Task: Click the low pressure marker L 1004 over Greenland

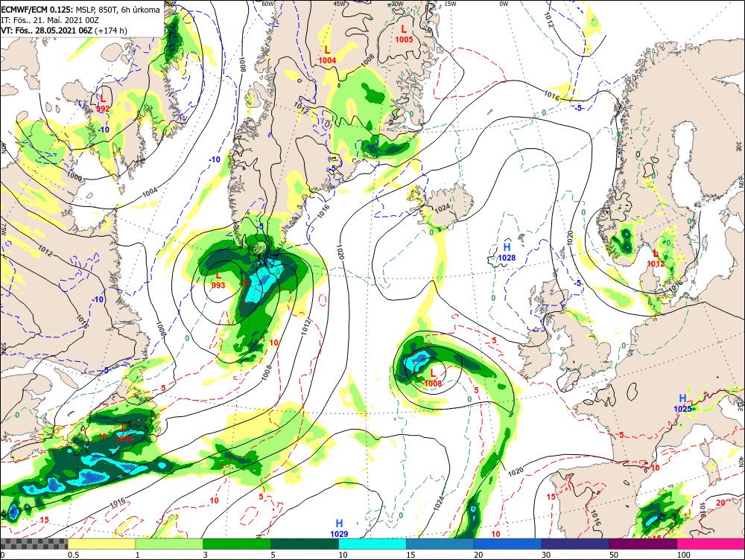Action: click(x=327, y=54)
